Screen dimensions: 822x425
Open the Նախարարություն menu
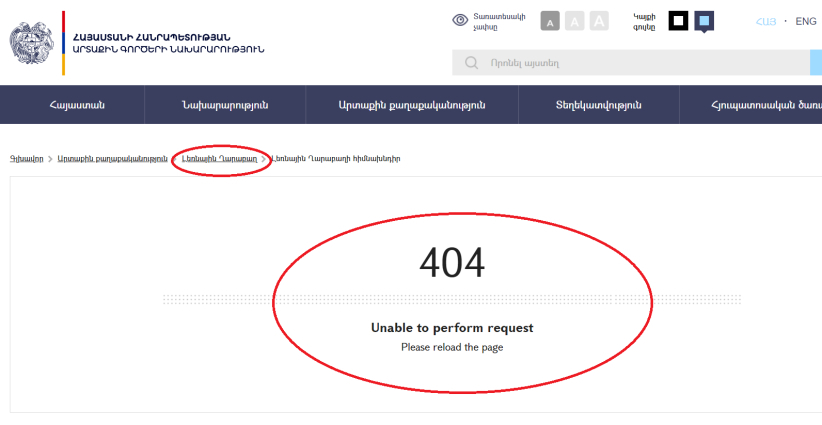pyautogui.click(x=224, y=105)
